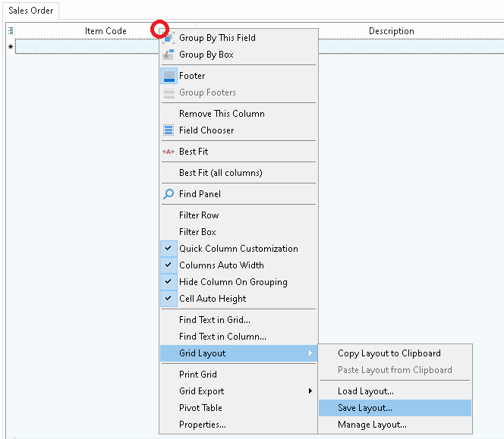Expand the Grid Export submenu arrow
504x439 pixels.
coord(310,391)
